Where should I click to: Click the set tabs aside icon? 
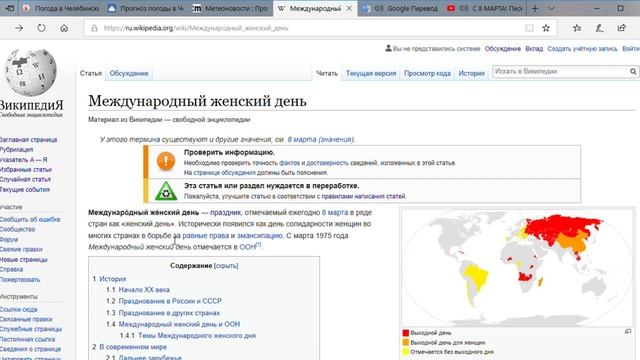[10, 8]
